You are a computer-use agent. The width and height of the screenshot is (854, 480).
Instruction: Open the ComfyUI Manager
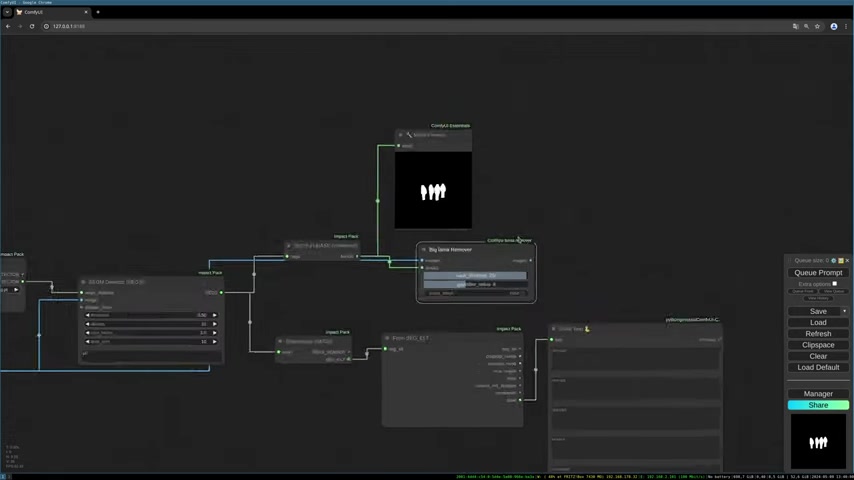[x=818, y=393]
